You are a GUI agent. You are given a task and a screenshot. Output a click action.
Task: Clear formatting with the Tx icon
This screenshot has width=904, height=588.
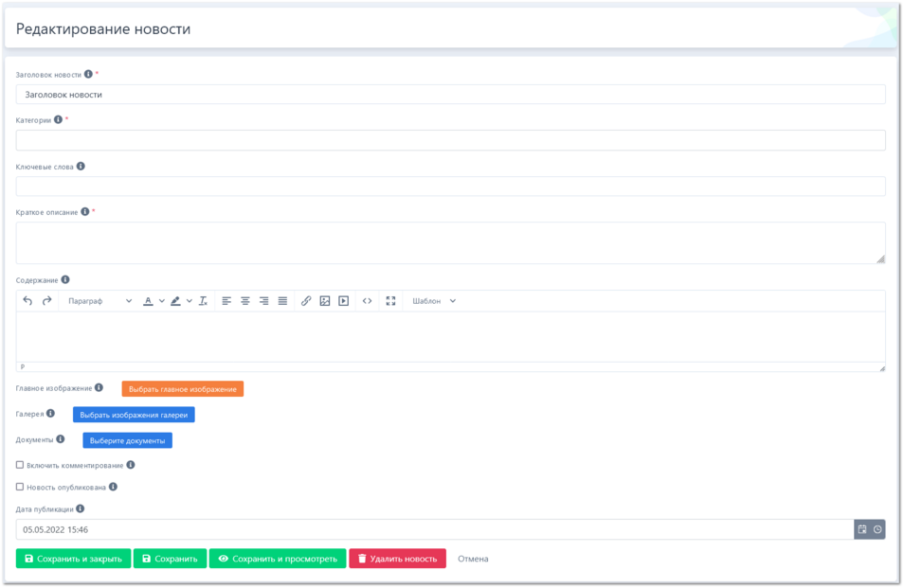(x=203, y=301)
